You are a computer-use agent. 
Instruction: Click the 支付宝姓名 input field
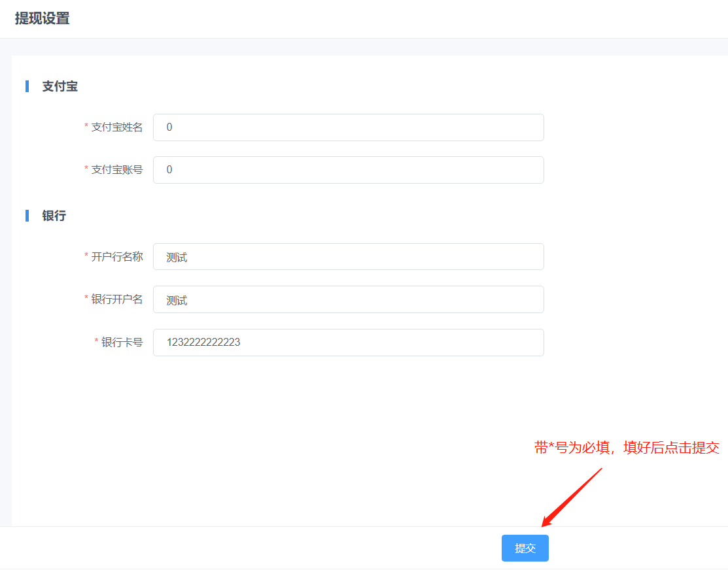(x=348, y=127)
